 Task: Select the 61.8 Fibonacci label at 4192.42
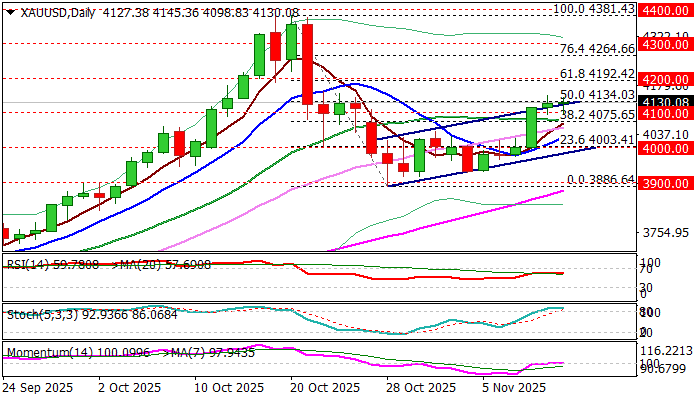click(x=598, y=74)
